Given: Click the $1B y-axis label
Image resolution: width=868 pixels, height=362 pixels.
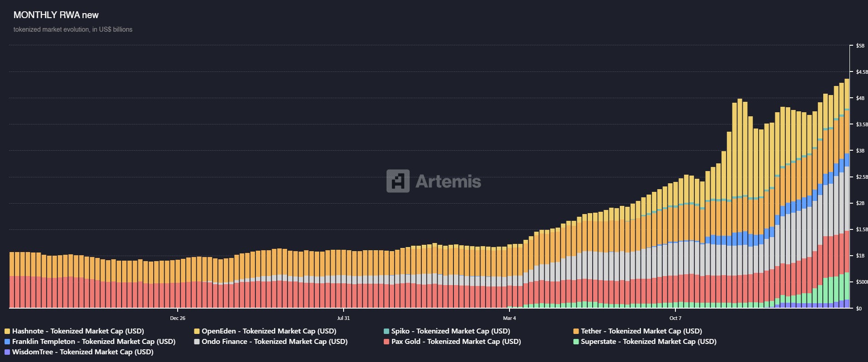Looking at the screenshot, I should pyautogui.click(x=860, y=256).
